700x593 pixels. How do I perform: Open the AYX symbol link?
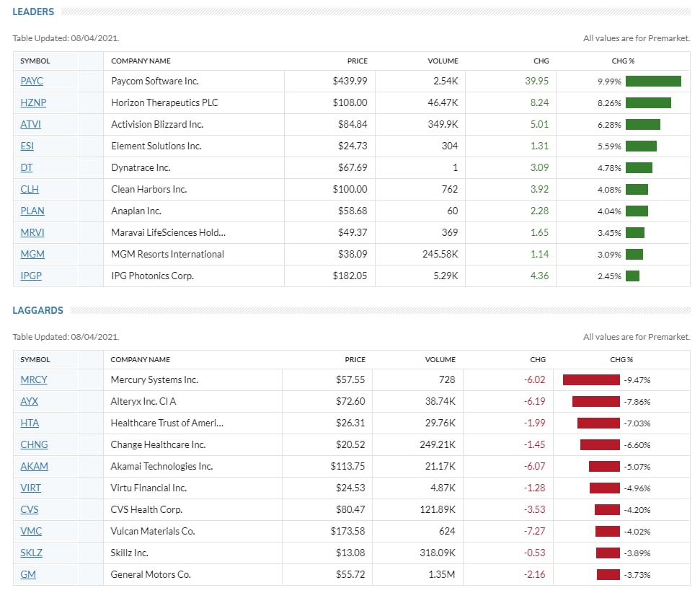[x=29, y=401]
